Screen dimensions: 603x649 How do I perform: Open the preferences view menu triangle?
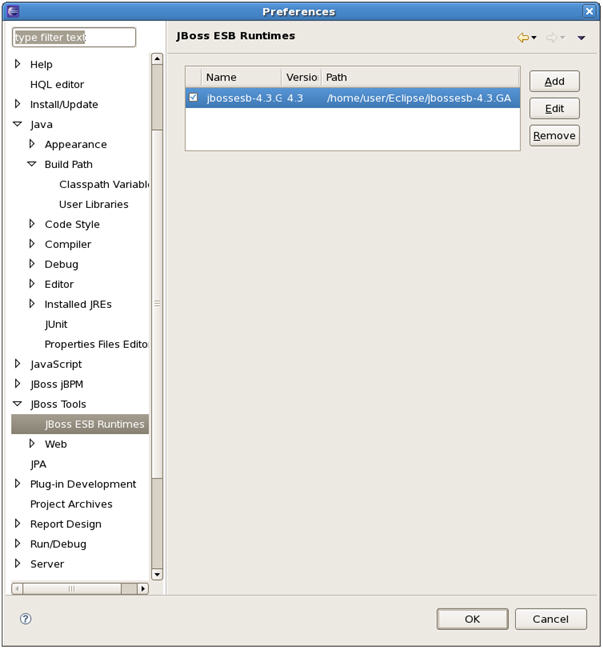pyautogui.click(x=581, y=38)
